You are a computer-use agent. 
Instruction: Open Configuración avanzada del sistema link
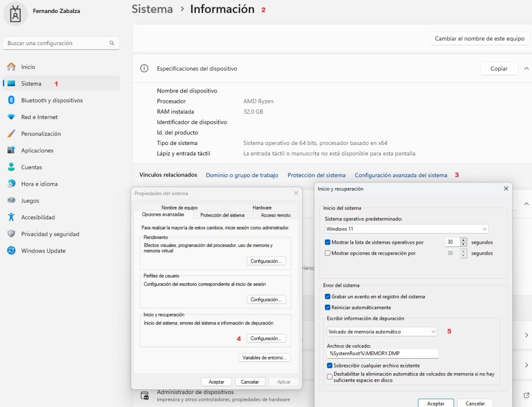[401, 175]
